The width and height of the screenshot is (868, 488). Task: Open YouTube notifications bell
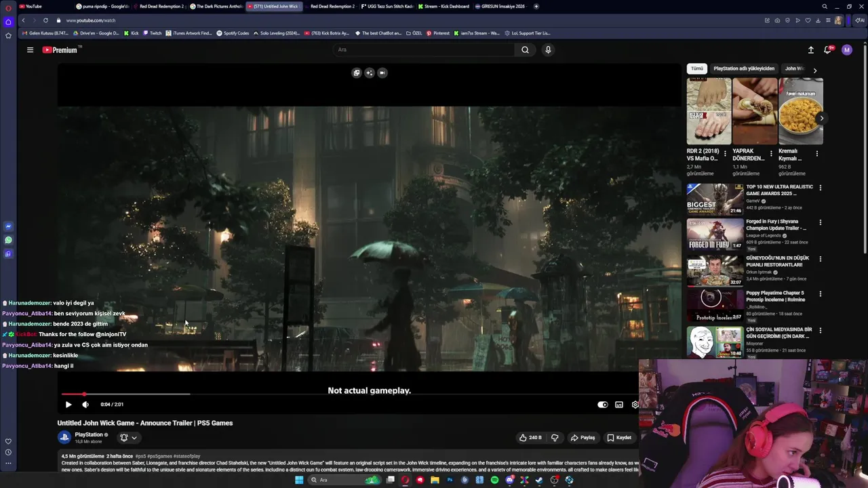[x=827, y=49]
